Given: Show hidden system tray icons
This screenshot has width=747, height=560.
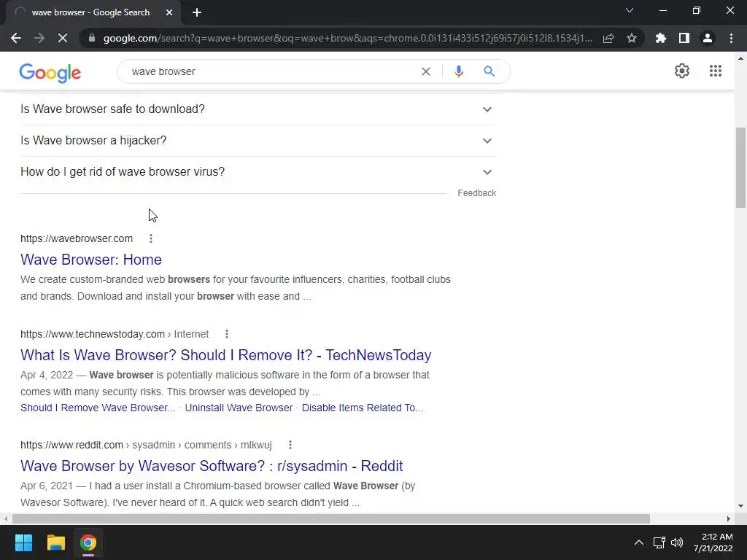Looking at the screenshot, I should point(639,542).
